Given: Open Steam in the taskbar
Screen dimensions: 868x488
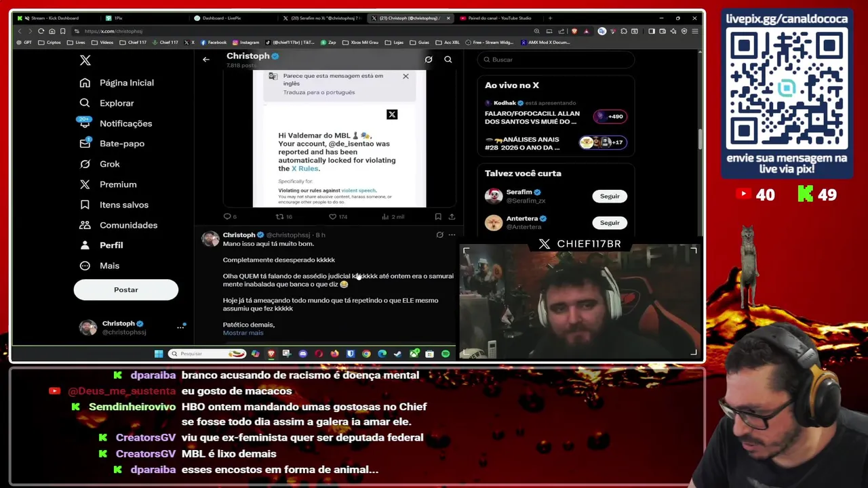Looking at the screenshot, I should pyautogui.click(x=397, y=354).
